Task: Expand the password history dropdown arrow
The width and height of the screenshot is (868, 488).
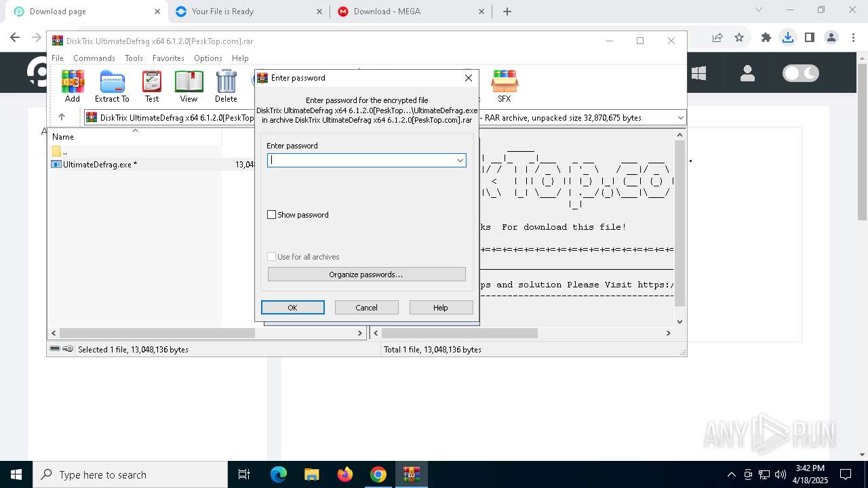Action: click(460, 160)
